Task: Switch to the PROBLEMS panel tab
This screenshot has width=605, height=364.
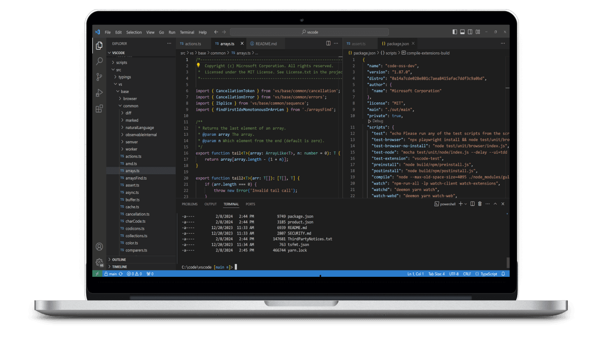Action: (x=190, y=204)
